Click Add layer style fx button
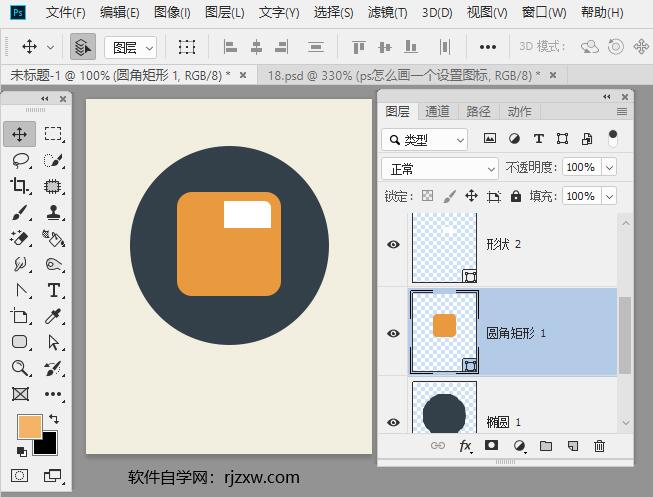Image resolution: width=653 pixels, height=497 pixels. coord(465,446)
